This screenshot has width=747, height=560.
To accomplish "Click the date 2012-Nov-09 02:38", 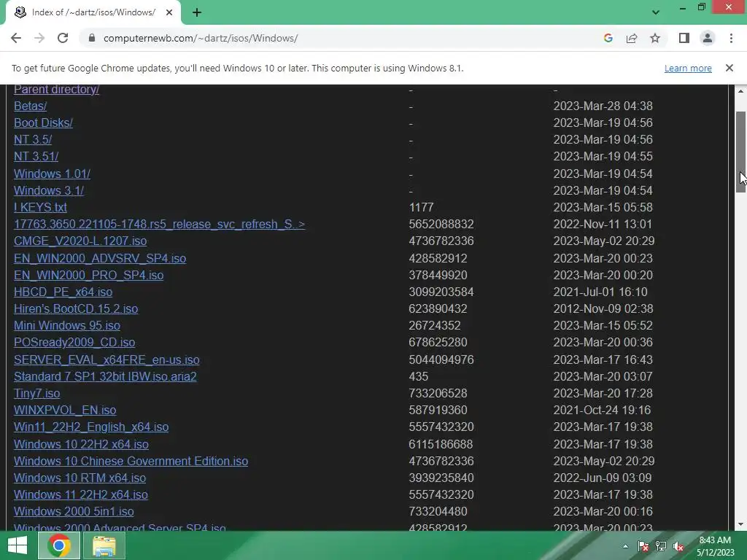I will 603,308.
